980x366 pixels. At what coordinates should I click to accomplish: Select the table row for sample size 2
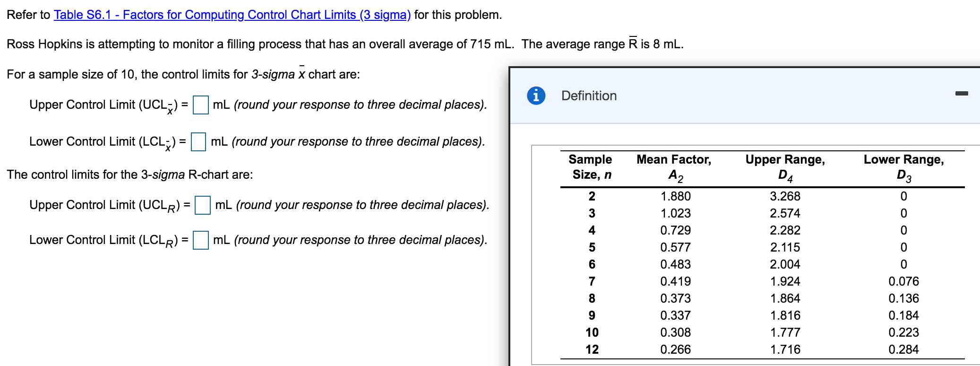(592, 196)
